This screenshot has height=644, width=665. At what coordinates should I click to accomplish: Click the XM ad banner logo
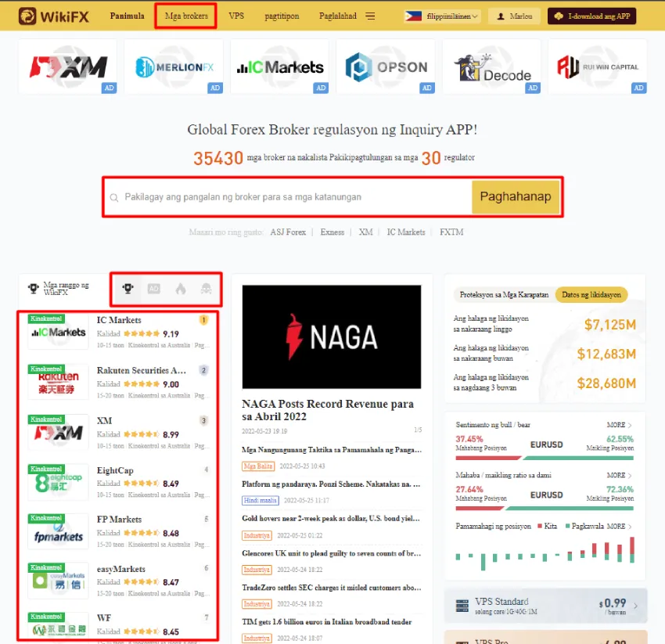68,67
